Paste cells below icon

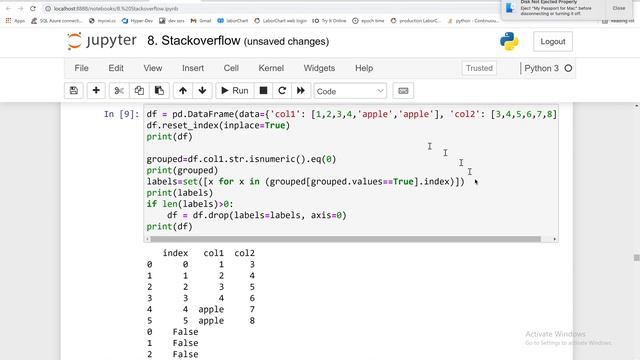click(159, 91)
